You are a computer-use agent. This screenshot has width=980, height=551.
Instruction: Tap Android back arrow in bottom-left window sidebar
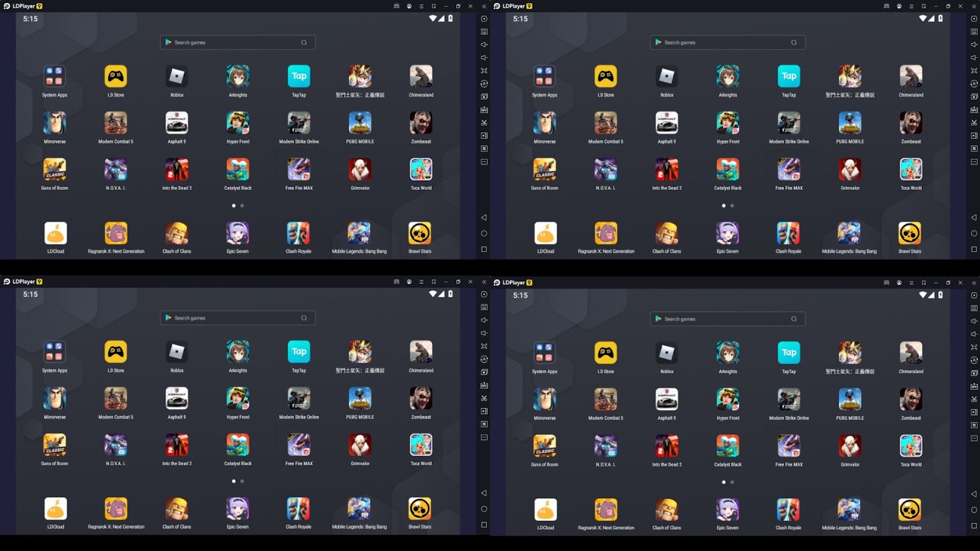pos(484,493)
